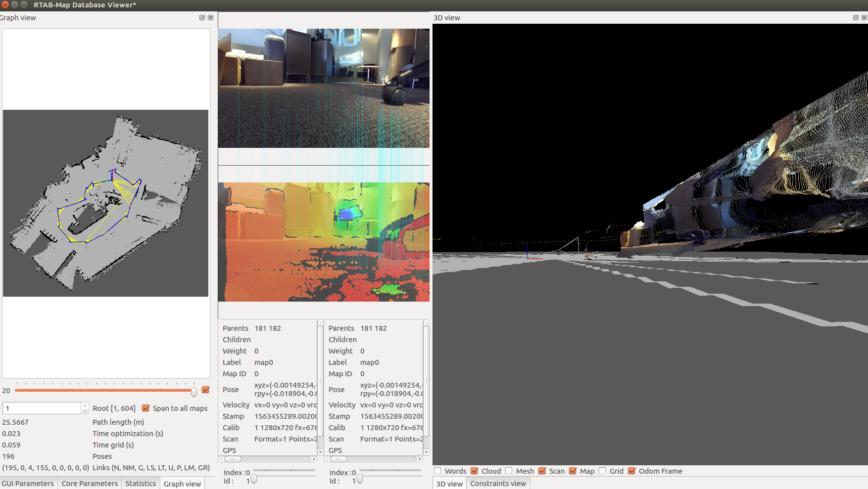The image size is (868, 489).
Task: Maximize the RTAB-Map Database Viewer window
Action: [24, 5]
